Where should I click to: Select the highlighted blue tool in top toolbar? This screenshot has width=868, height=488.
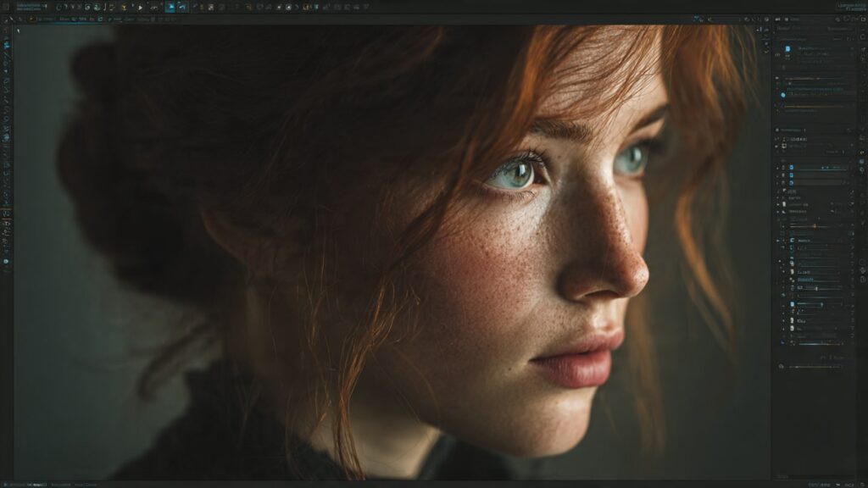[x=170, y=7]
